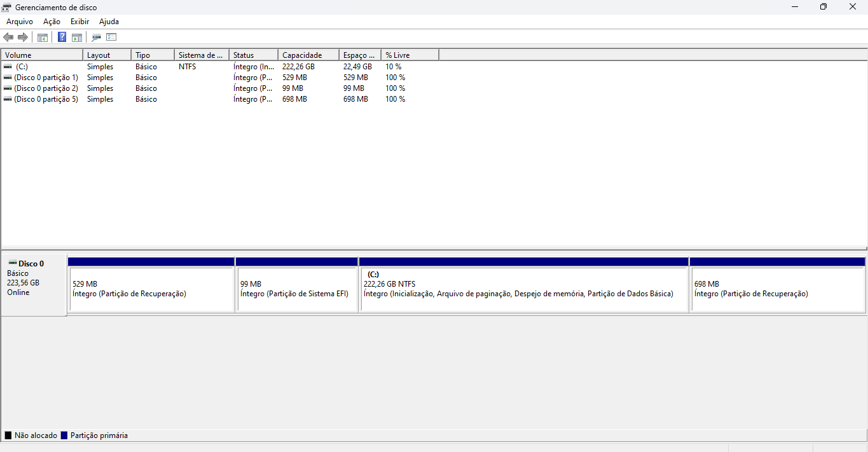Select the (Disco 0 partição 2) row
Viewport: 868px width, 452px height.
(220, 88)
